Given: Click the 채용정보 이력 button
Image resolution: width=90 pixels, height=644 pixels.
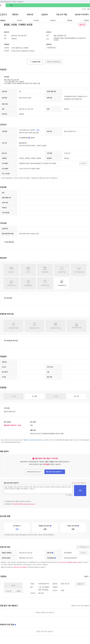Looking at the screenshot, I should [x=81, y=584].
